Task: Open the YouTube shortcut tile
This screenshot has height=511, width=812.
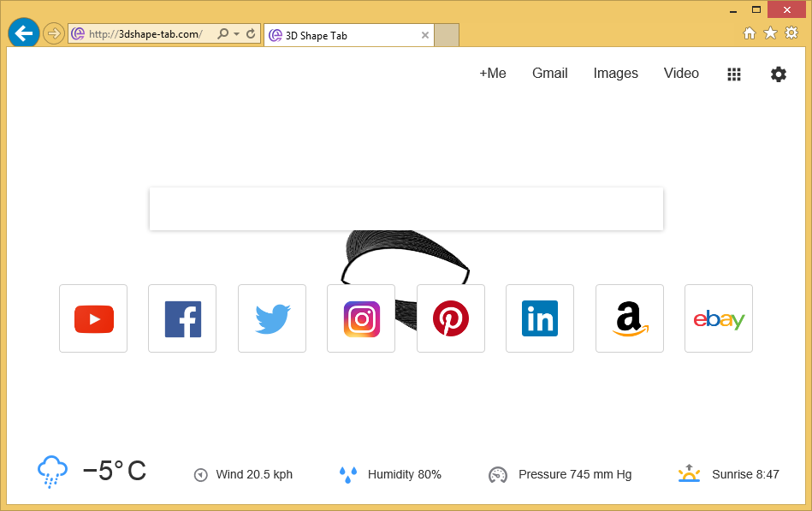Action: coord(93,318)
